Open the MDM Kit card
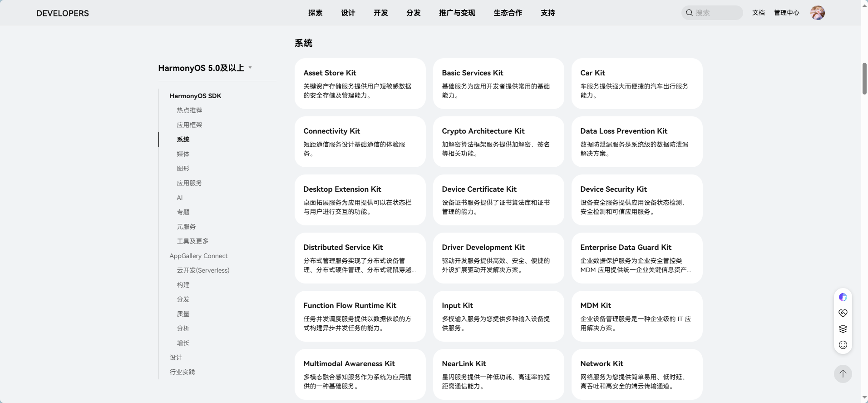 pos(637,316)
